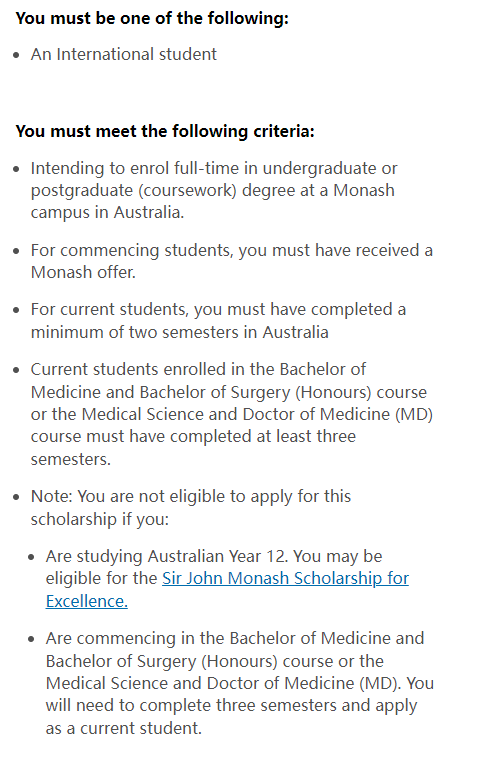The height and width of the screenshot is (759, 495).
Task: Click the "You must meet the following criteria" heading
Action: (165, 131)
